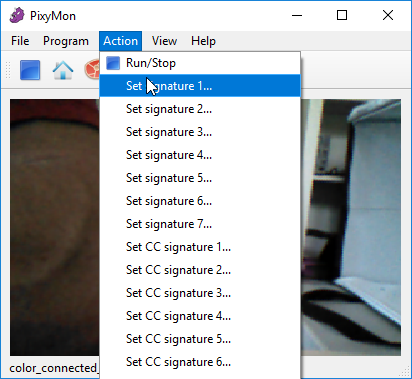Viewport: 412px width, 379px height.
Task: Select Set signature 3...
Action: pos(200,132)
